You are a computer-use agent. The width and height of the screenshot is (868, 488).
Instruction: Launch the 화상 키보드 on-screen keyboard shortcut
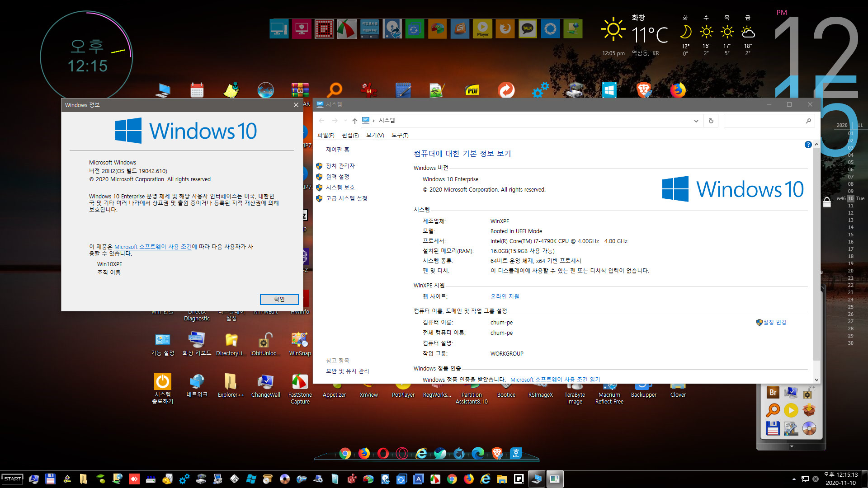[197, 343]
